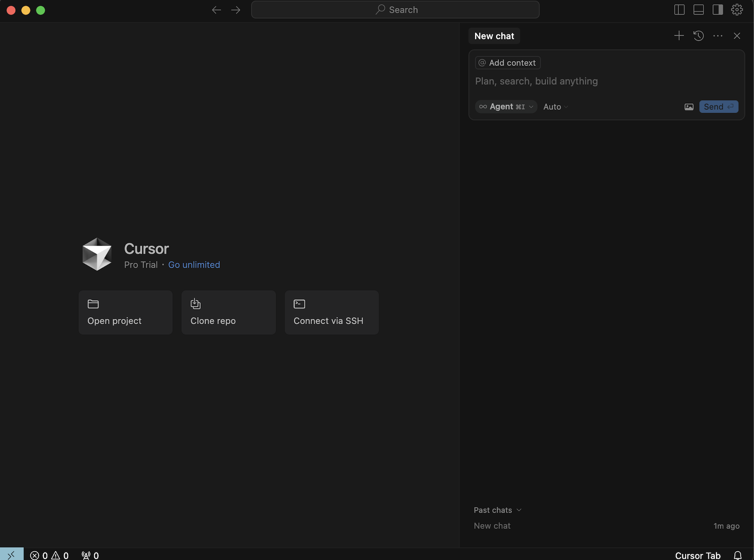Select the New chat tab
Viewport: 754px width, 560px height.
(x=494, y=36)
